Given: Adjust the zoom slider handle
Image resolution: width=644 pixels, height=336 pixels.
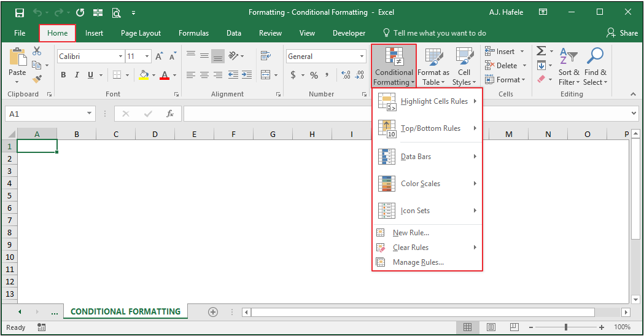Looking at the screenshot, I should click(566, 327).
